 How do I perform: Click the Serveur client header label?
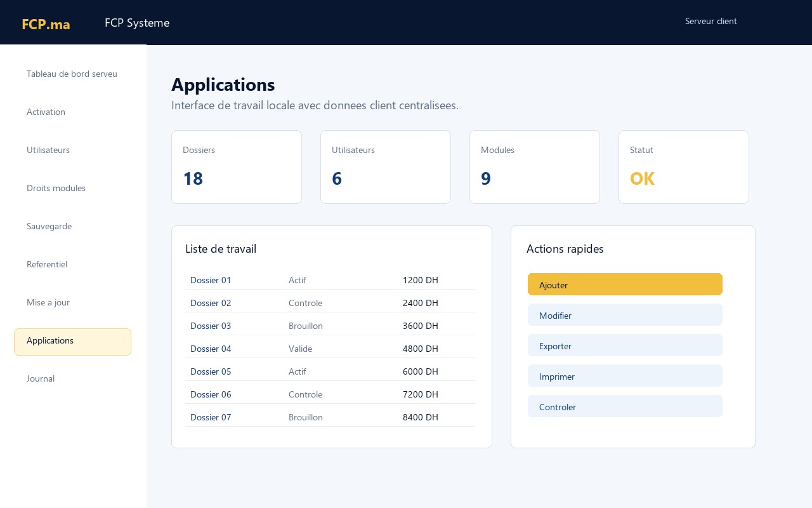711,22
